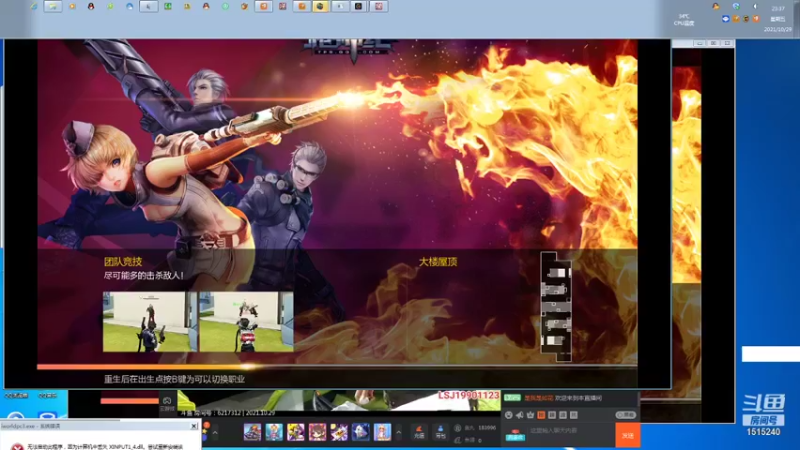The width and height of the screenshot is (800, 450).
Task: Select the first gift icon in gift bar
Action: (x=253, y=432)
